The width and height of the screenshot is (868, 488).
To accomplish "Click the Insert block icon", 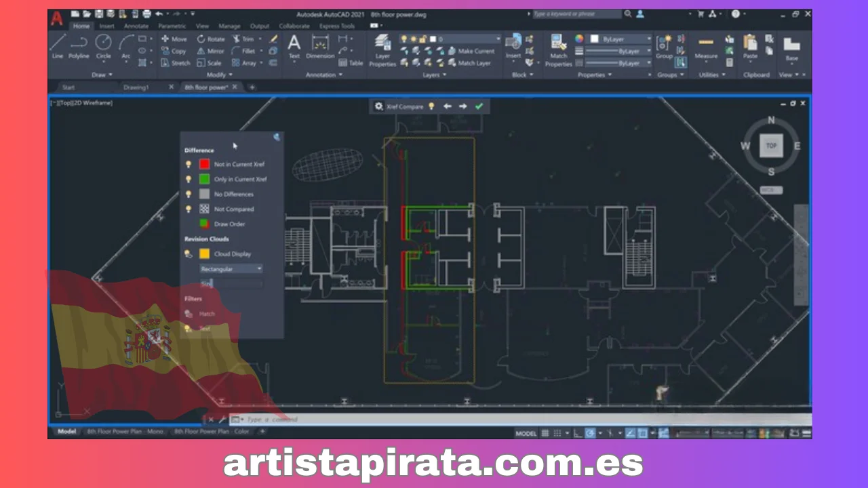I will tap(513, 46).
